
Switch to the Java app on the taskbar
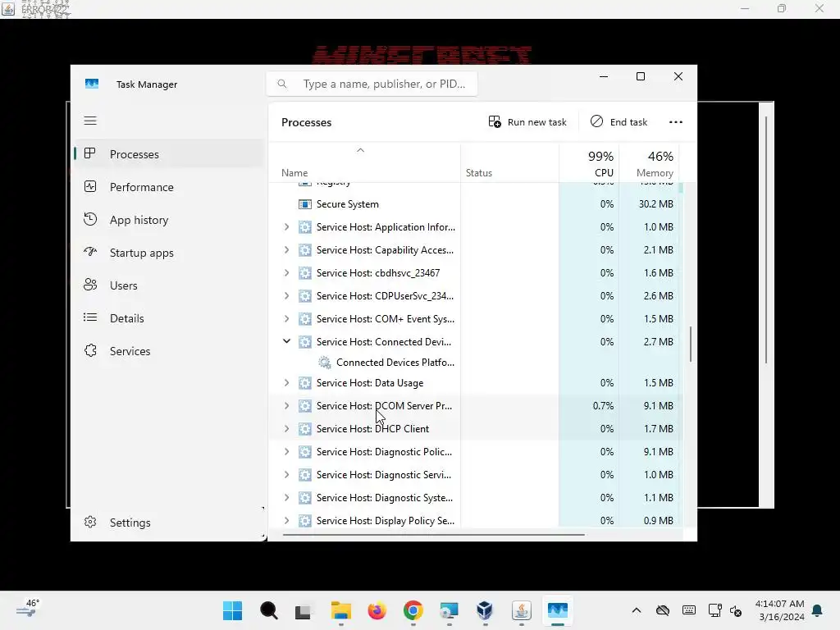tap(521, 610)
